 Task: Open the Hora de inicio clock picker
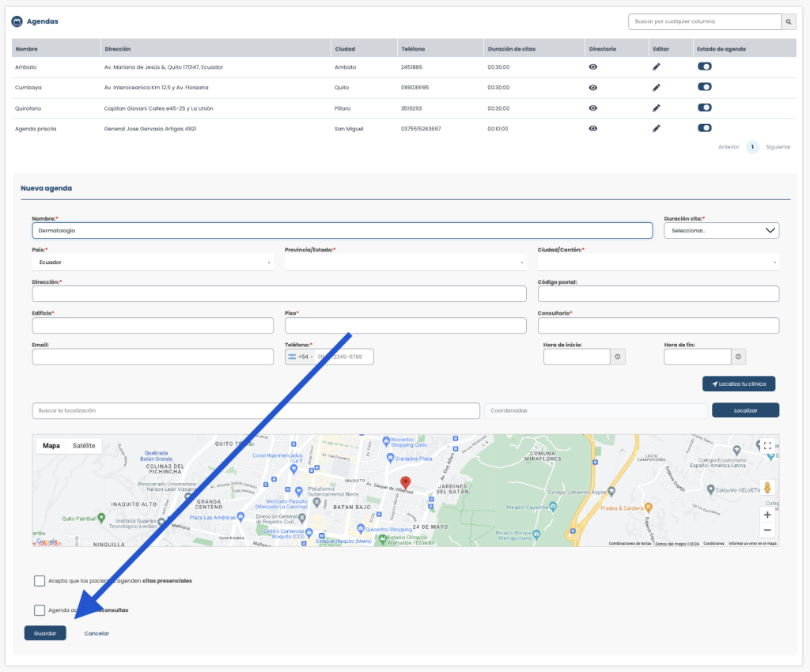[618, 357]
